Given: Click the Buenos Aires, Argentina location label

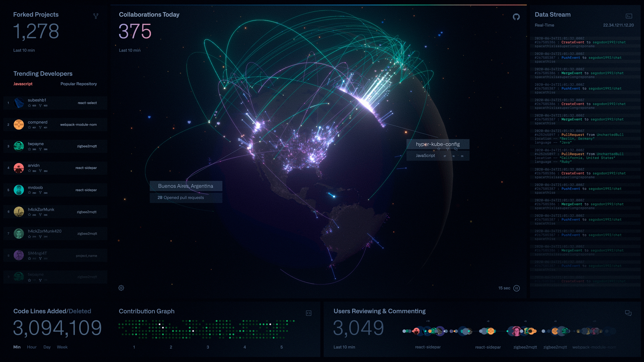Looking at the screenshot, I should tap(185, 186).
